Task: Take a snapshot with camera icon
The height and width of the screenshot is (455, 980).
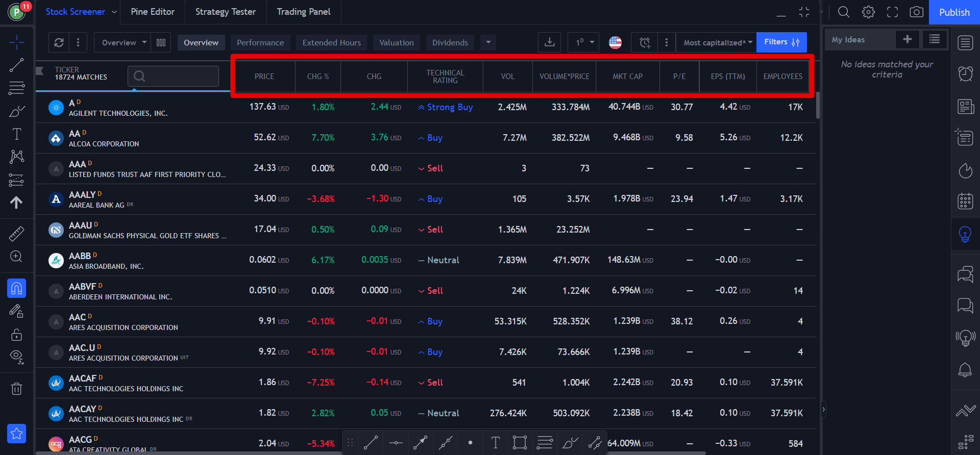Action: [917, 12]
